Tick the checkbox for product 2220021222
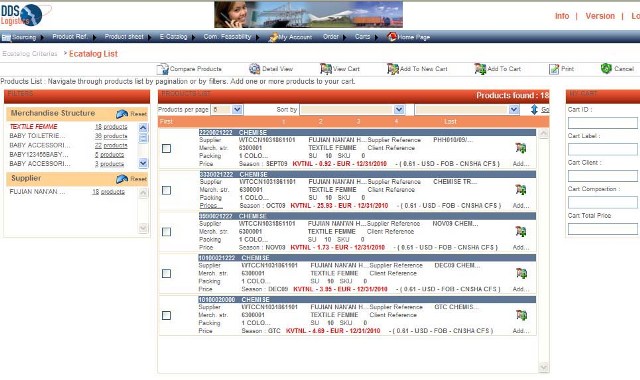The image size is (640, 380). point(167,149)
